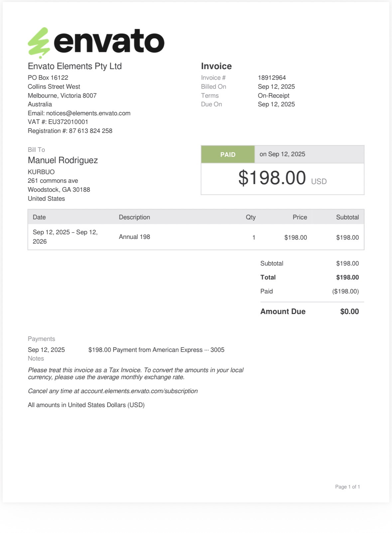Click the notices@elements.envato.com email address

click(x=88, y=113)
